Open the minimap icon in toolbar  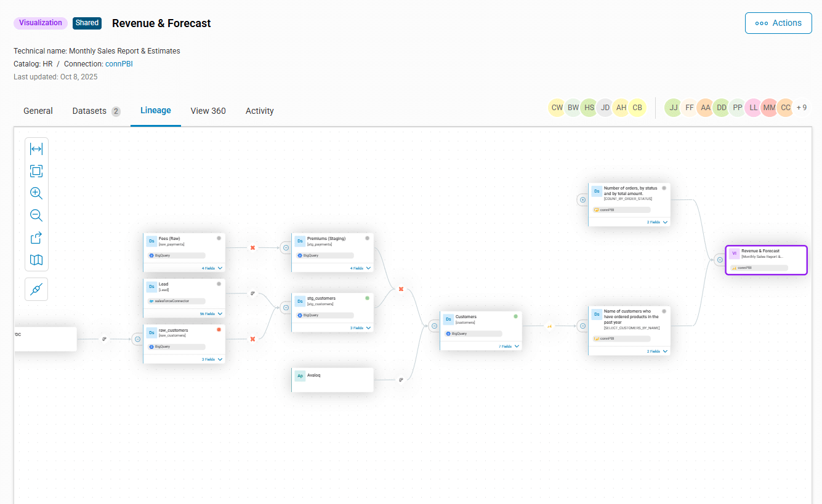coord(36,260)
